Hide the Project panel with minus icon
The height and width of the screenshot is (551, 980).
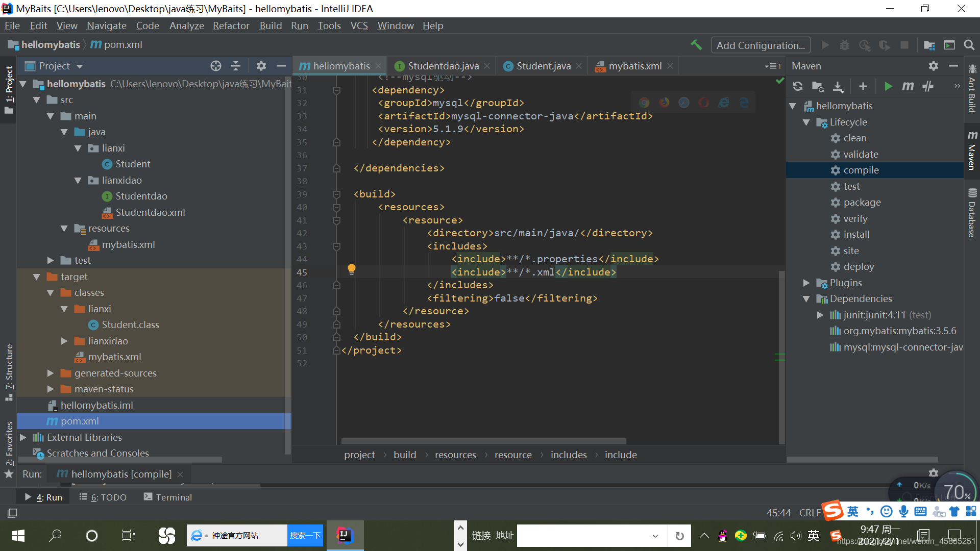point(281,66)
